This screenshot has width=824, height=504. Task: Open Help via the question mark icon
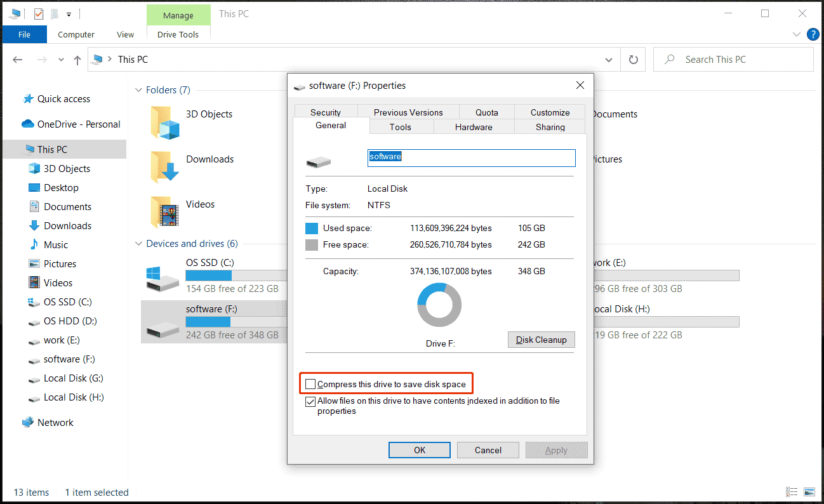click(813, 34)
